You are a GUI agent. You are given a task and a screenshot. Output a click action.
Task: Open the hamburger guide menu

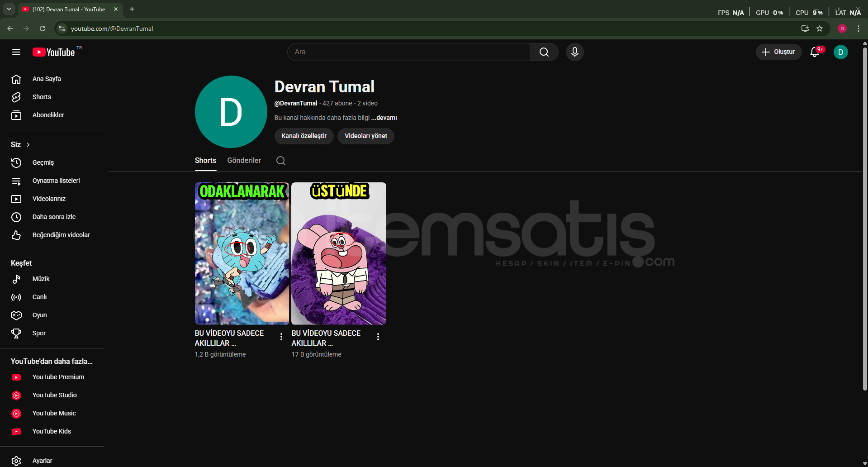(16, 52)
